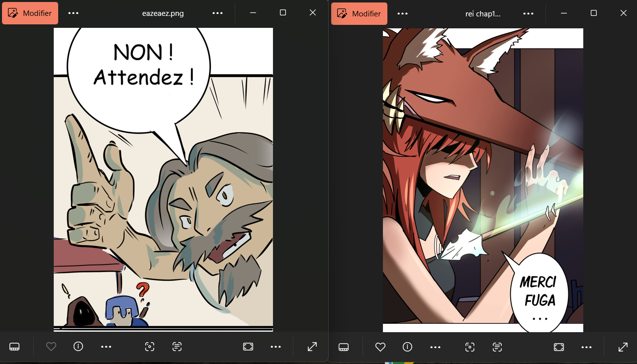Click text scan icon in eazeaez.png window
This screenshot has height=364, width=637.
point(177,347)
